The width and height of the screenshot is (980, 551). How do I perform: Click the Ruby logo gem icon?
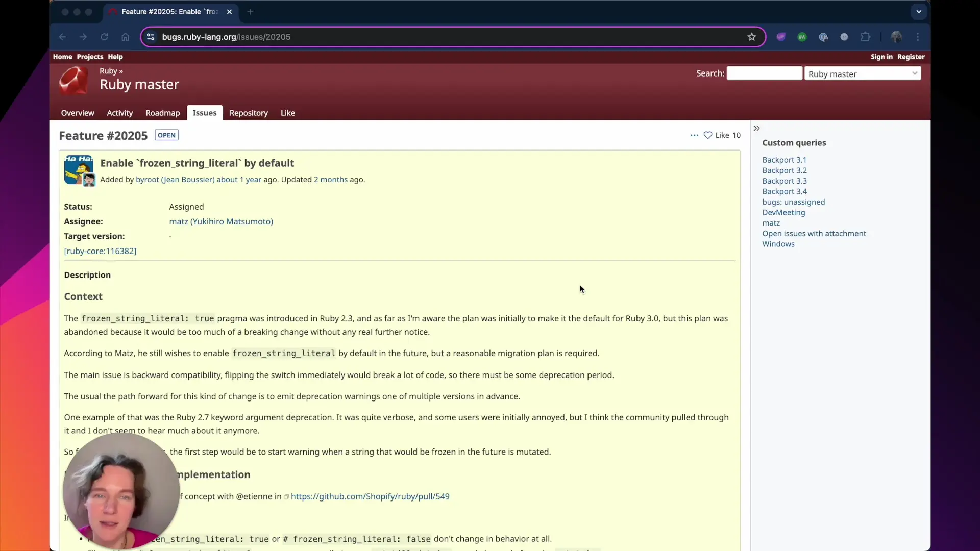coord(73,81)
